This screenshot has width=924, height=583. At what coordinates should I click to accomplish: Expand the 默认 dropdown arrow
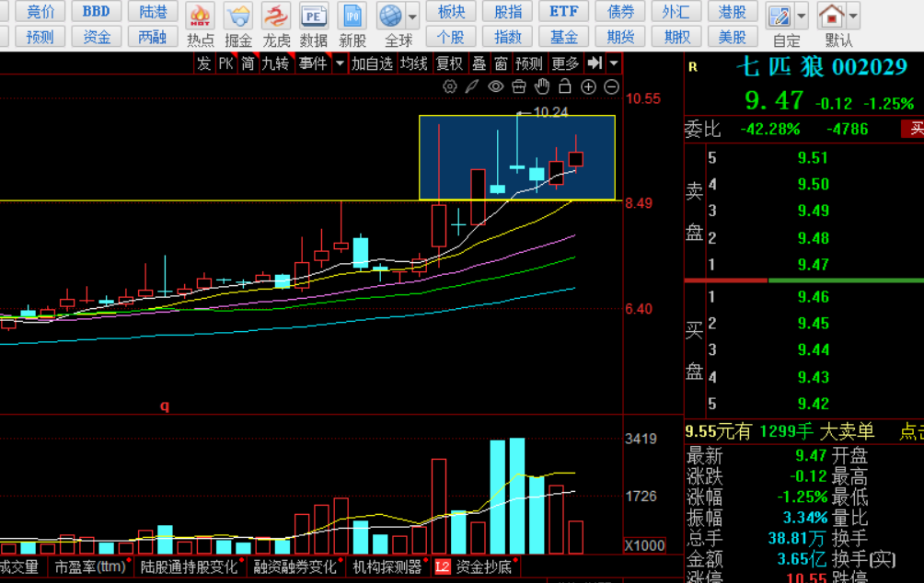pyautogui.click(x=853, y=17)
